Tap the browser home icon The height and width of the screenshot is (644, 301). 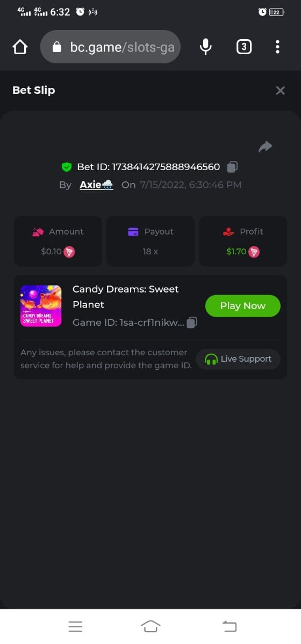point(20,47)
